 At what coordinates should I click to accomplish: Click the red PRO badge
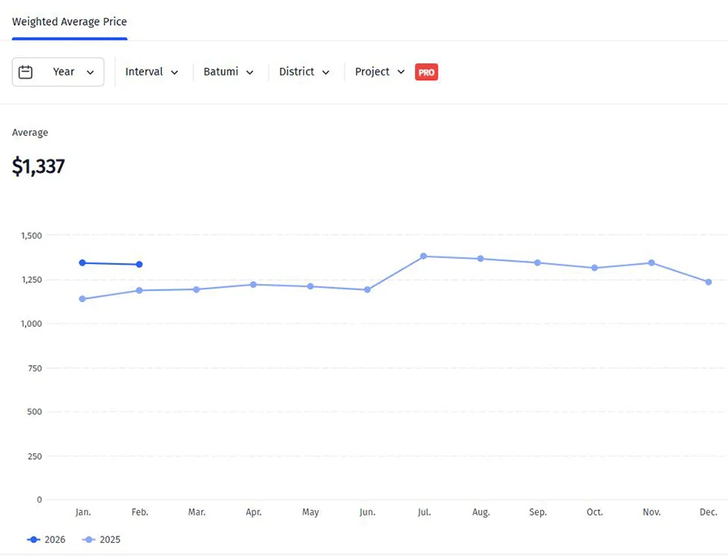pos(426,72)
